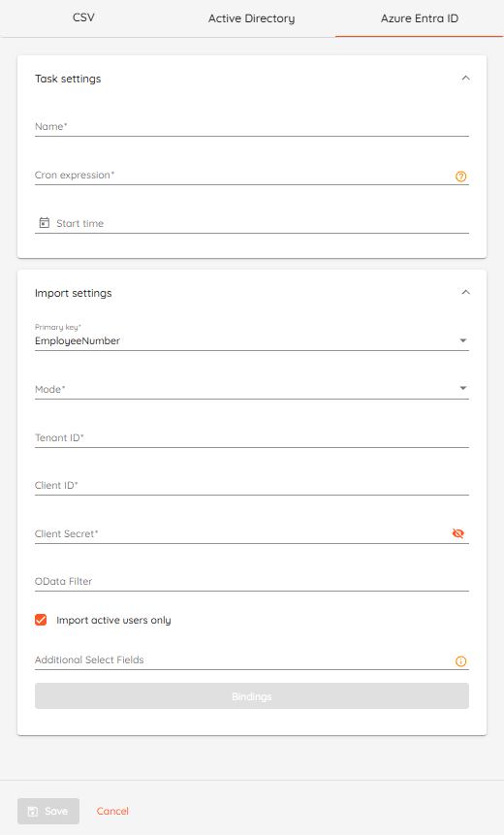This screenshot has height=835, width=504.
Task: Uncheck Import active users only
Action: click(x=41, y=620)
